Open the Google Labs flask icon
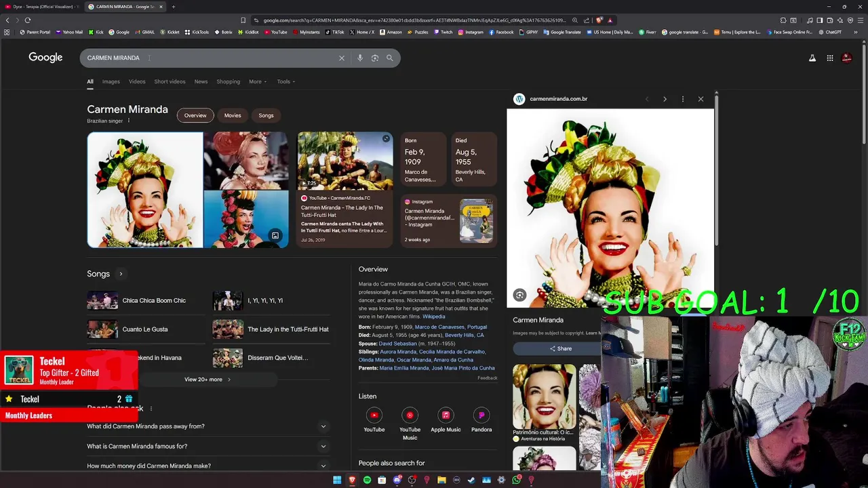Image resolution: width=868 pixels, height=488 pixels. [812, 58]
